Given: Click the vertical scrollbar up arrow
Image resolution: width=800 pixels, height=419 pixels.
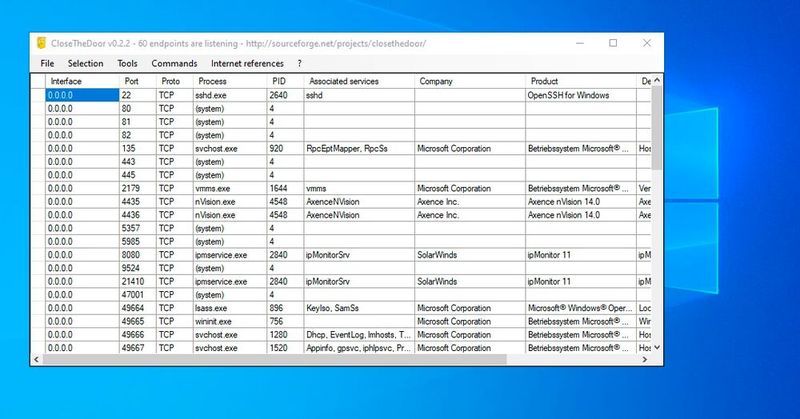Looking at the screenshot, I should 657,80.
